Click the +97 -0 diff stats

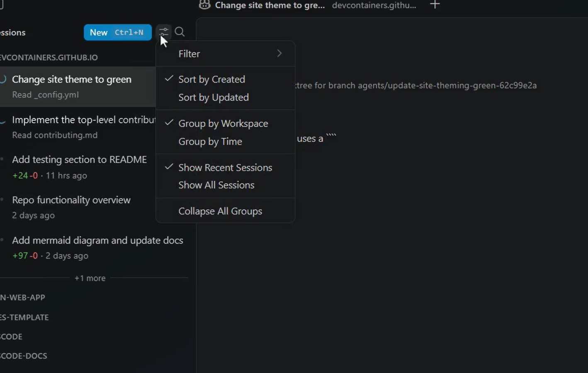tap(25, 256)
